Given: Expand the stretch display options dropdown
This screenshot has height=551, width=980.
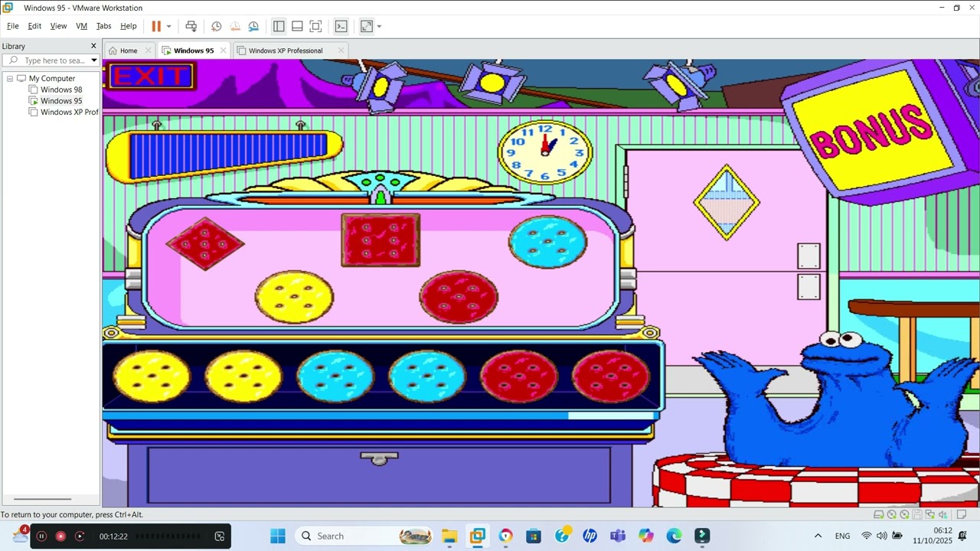Looking at the screenshot, I should click(x=379, y=26).
